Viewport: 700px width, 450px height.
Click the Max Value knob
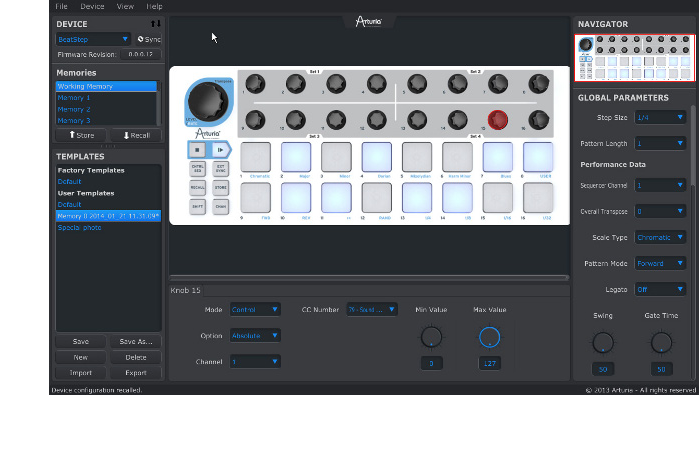point(489,337)
